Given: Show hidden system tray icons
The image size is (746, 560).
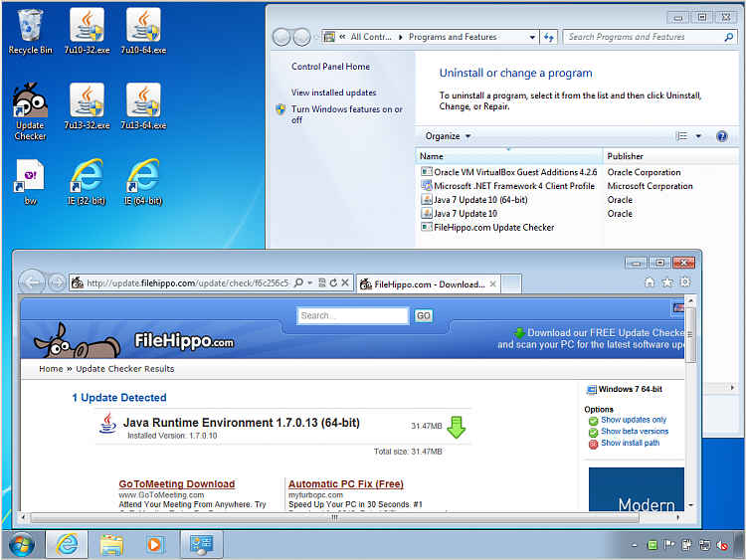Looking at the screenshot, I should point(635,545).
